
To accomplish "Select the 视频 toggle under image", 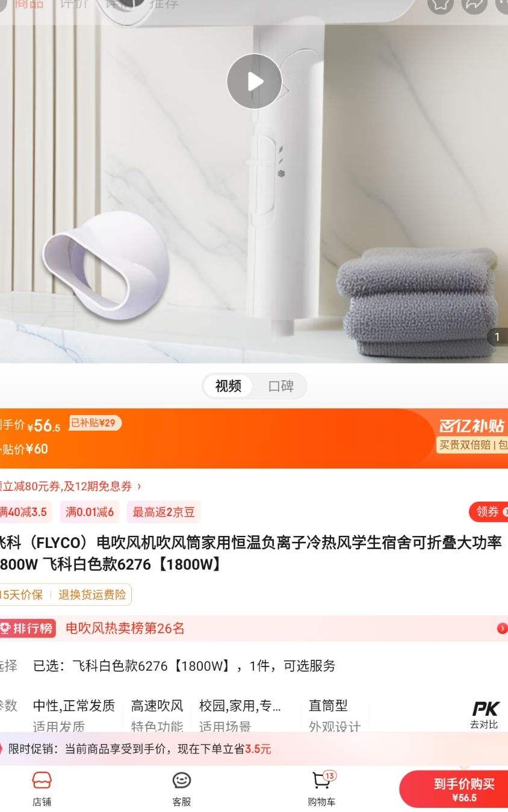I will (x=228, y=386).
